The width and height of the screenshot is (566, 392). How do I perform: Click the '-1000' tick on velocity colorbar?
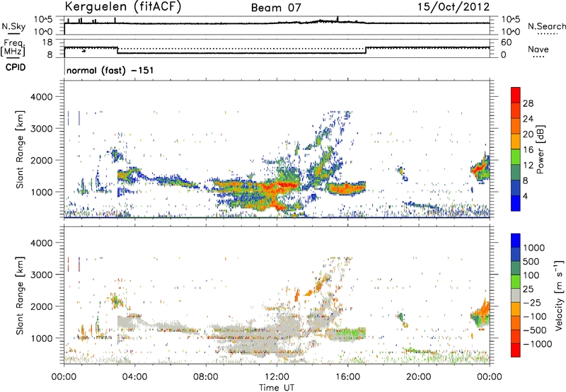pos(538,344)
